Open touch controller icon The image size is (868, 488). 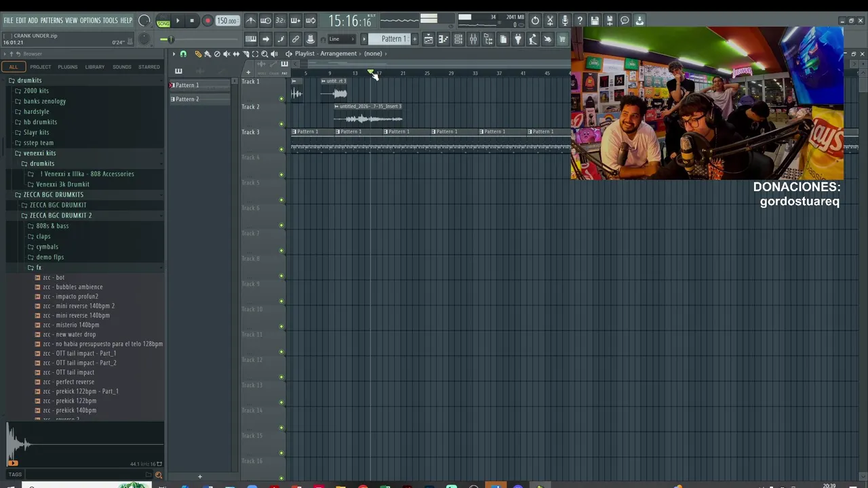(x=548, y=39)
